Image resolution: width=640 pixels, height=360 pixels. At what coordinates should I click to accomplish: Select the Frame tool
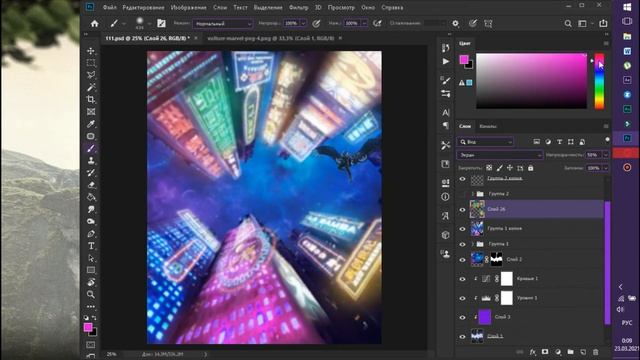click(x=91, y=111)
